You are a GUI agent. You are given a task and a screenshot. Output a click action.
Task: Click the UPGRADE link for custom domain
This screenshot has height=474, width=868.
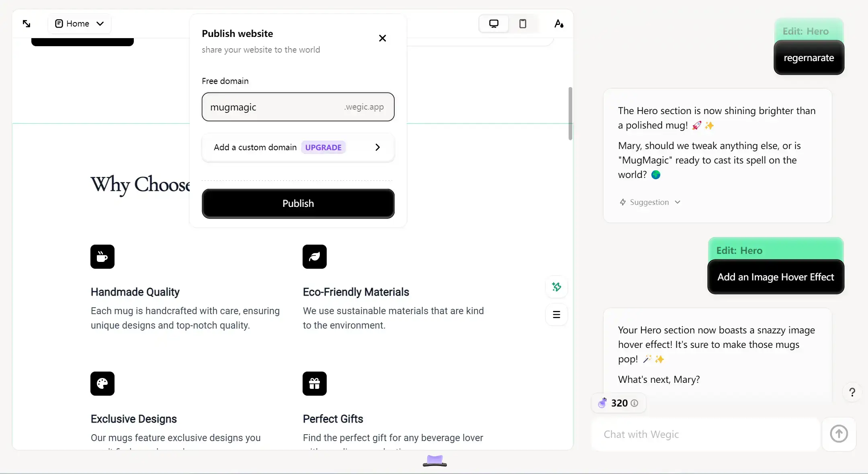(x=324, y=147)
